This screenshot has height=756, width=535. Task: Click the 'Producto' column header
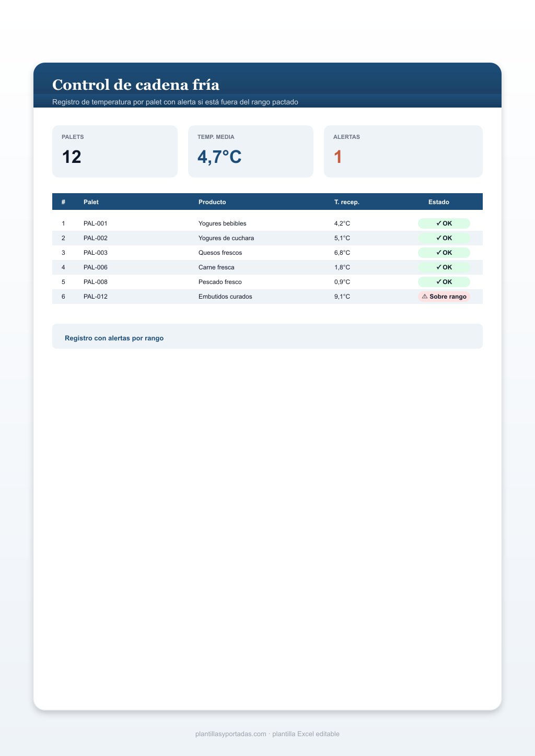pyautogui.click(x=212, y=202)
